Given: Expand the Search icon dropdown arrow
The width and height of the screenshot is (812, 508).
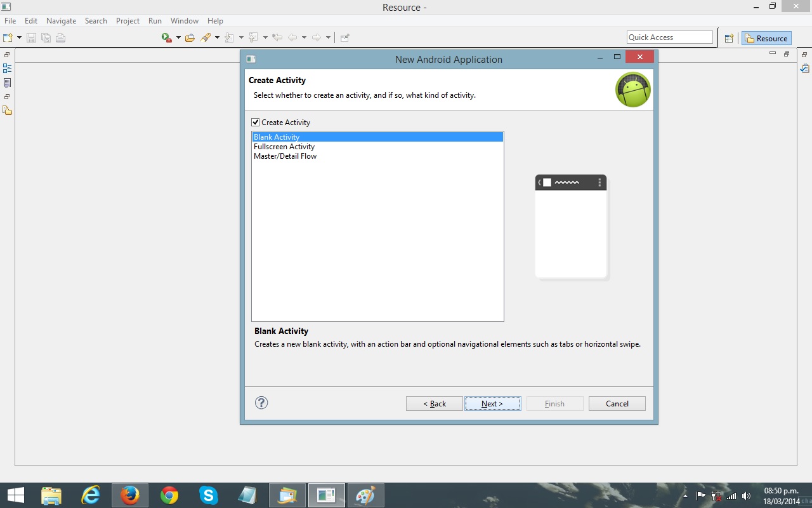Looking at the screenshot, I should (217, 37).
